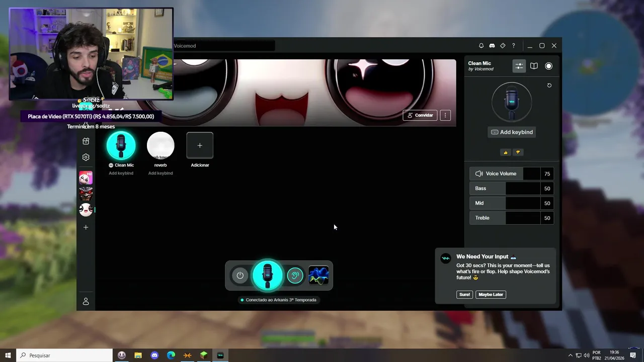Adjust the Treble slider
The image size is (644, 362).
pyautogui.click(x=512, y=218)
